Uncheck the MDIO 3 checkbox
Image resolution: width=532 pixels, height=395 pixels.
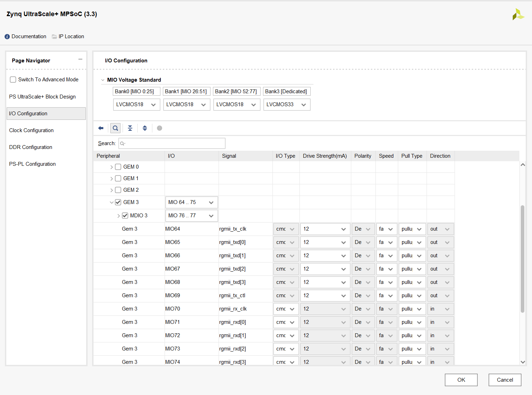click(x=125, y=216)
